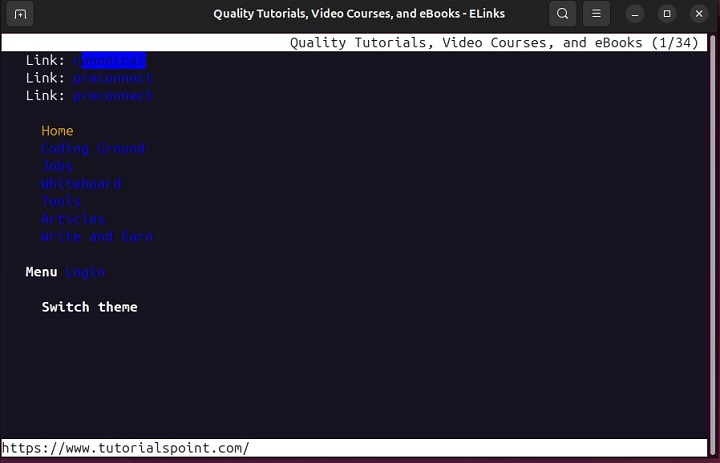Open the Coding Ground link
This screenshot has width=720, height=463.
(x=93, y=148)
